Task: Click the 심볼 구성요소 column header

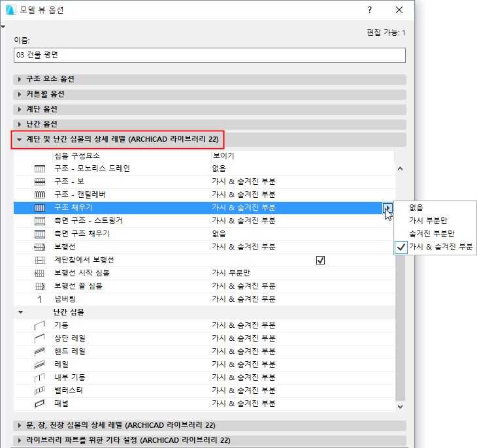Action: coord(77,156)
